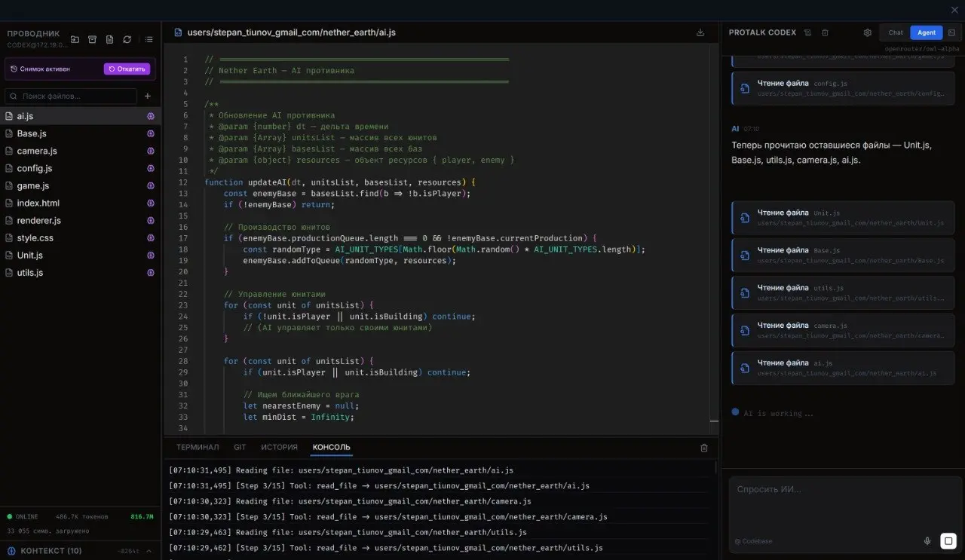Open style.css in the file list
This screenshot has width=965, height=560.
pyautogui.click(x=80, y=237)
